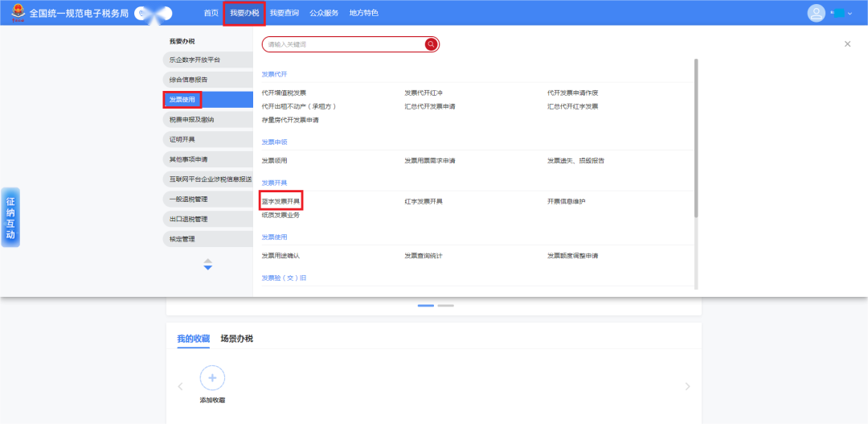The image size is (868, 424).
Task: Open the 代开增值税发票 link
Action: point(284,93)
